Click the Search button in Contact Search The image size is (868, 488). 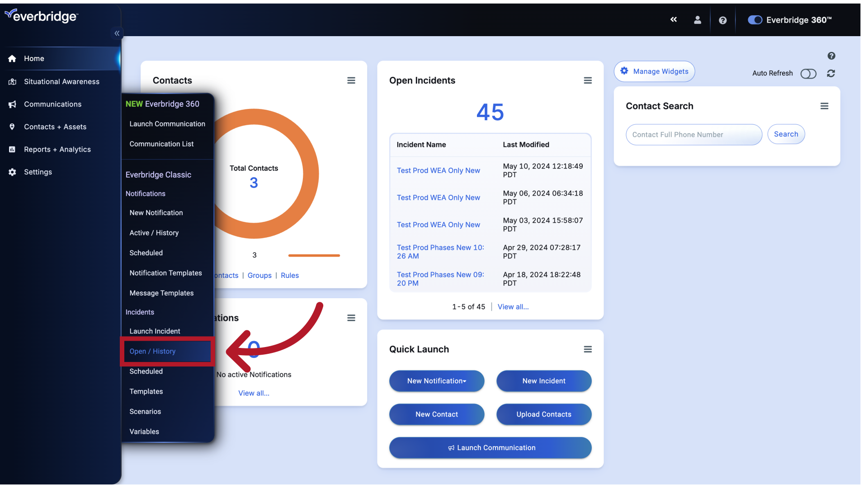786,134
